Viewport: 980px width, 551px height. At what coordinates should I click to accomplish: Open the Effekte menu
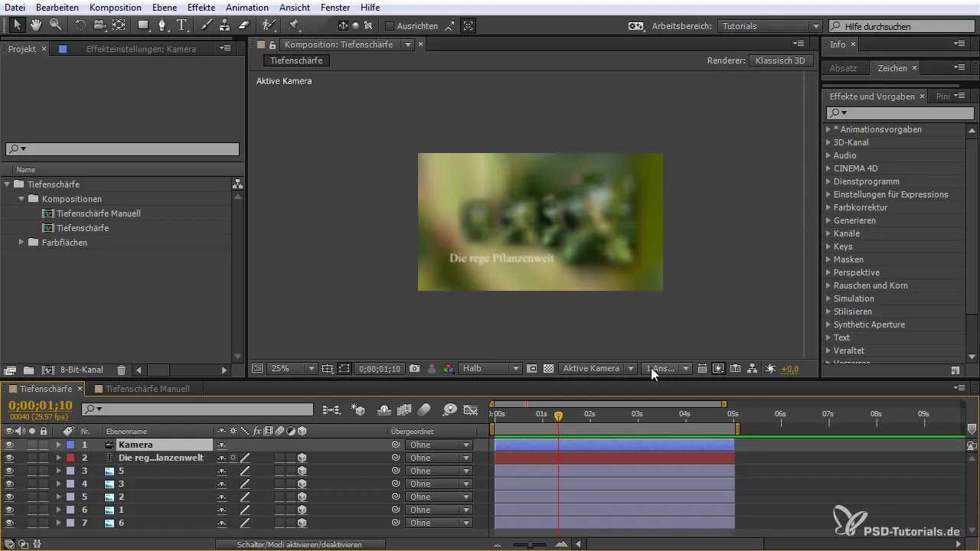pos(201,7)
